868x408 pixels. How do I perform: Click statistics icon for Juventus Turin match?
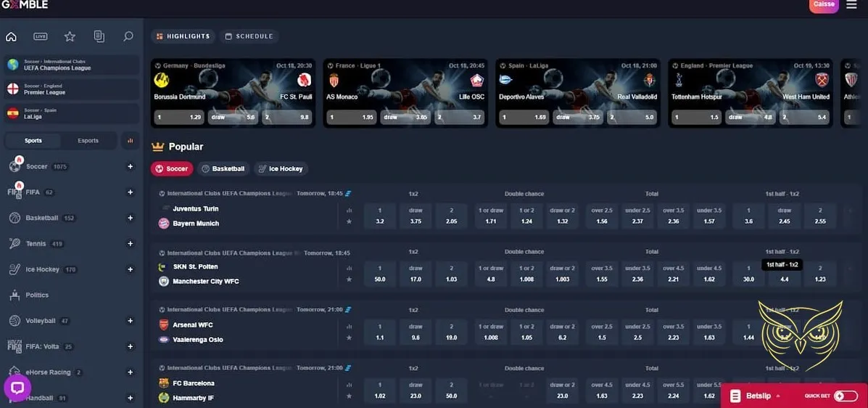tap(349, 209)
